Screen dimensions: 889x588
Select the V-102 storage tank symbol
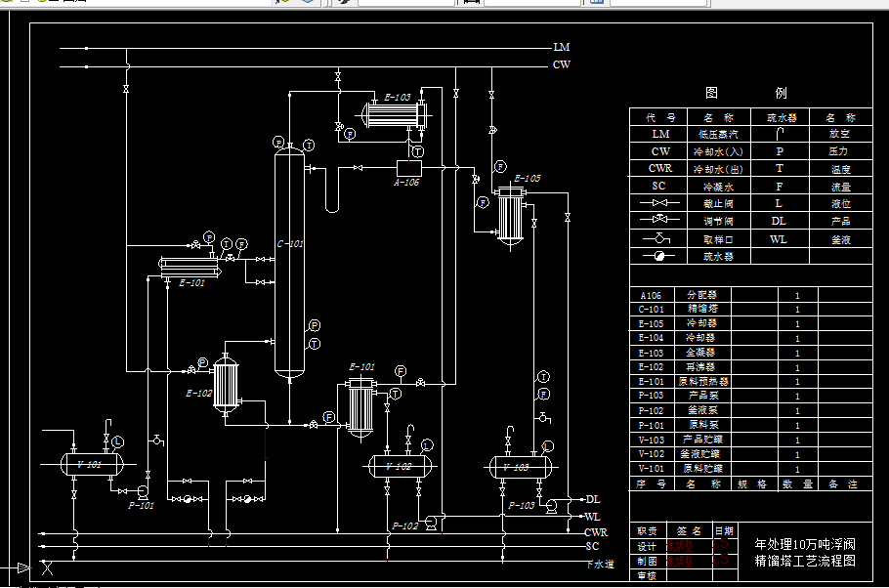click(401, 467)
